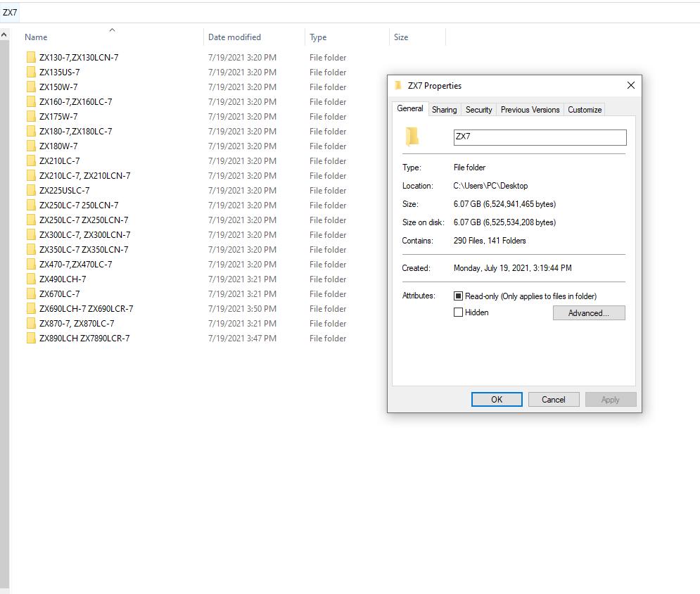
Task: Click the ZX300LC-7, ZX300LCN-7 folder icon
Action: 31,234
